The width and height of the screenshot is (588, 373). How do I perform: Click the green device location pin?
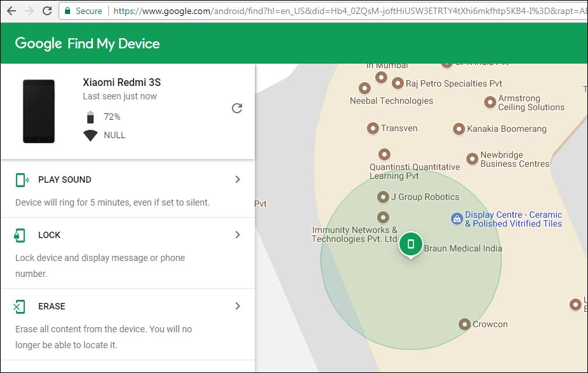[x=411, y=244]
